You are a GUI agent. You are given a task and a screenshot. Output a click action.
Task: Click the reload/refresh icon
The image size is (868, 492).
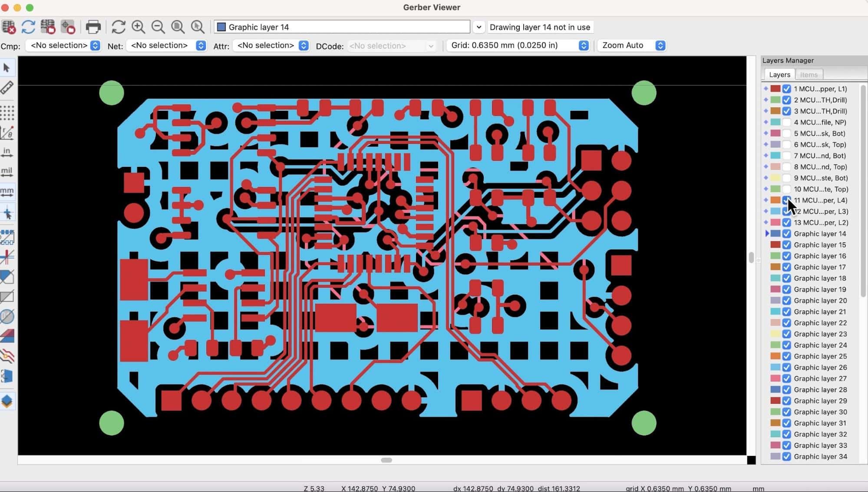point(28,27)
